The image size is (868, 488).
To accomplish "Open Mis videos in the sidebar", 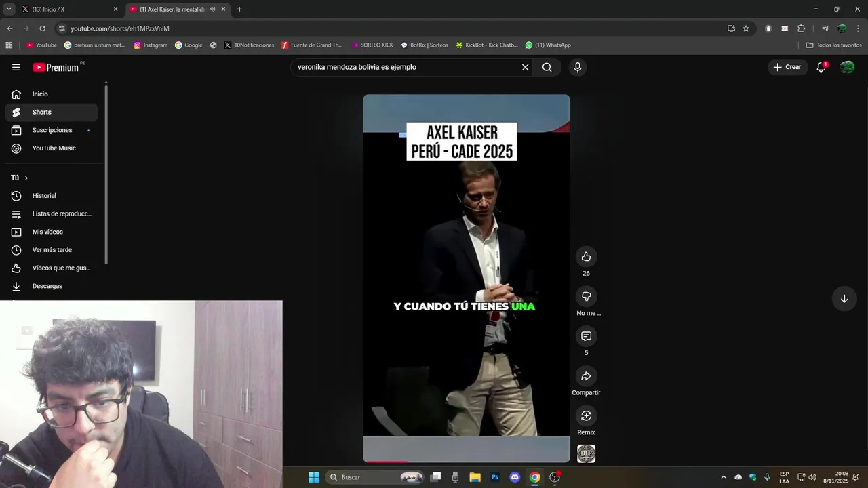I will coord(52,232).
